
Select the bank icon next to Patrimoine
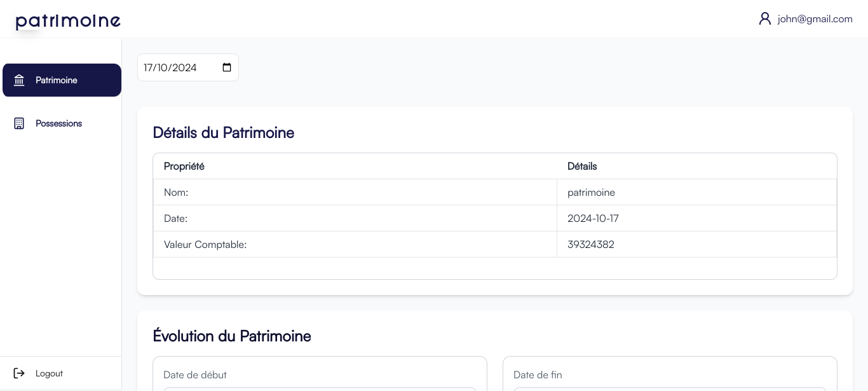click(19, 80)
